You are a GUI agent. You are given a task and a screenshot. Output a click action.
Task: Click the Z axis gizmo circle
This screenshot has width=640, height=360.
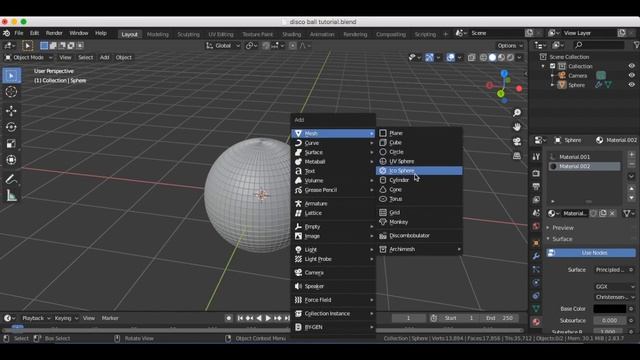click(504, 73)
